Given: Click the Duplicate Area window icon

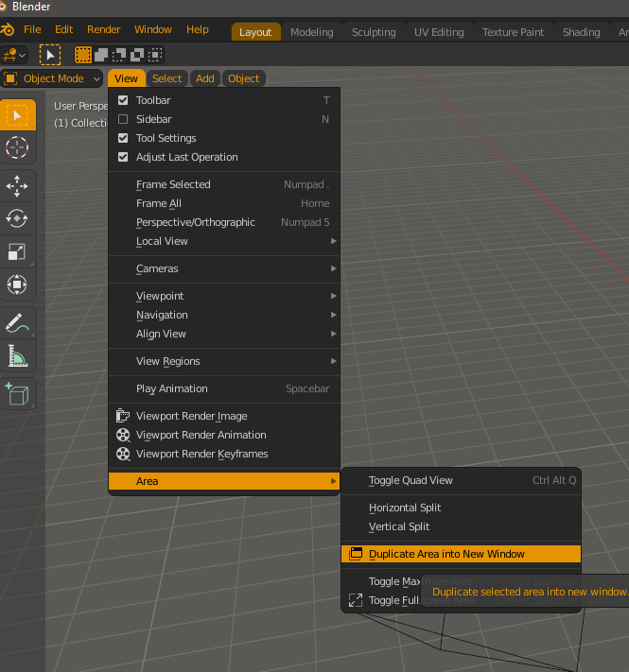Looking at the screenshot, I should pyautogui.click(x=356, y=554).
